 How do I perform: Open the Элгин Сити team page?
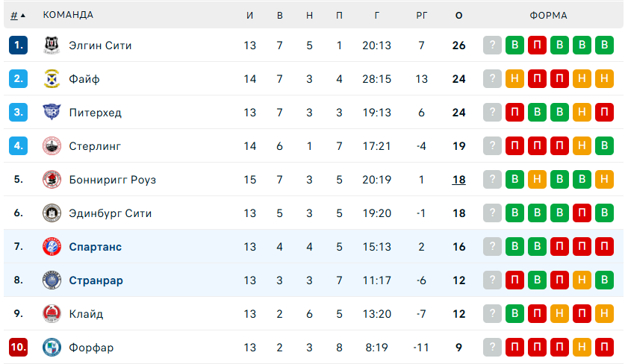point(100,45)
